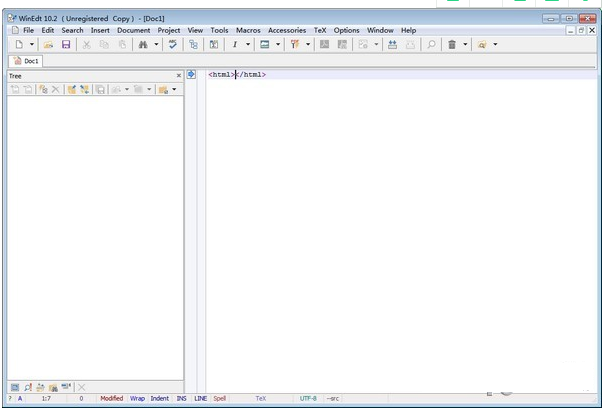
Task: Toggle INS insert mode in the status bar
Action: click(x=181, y=398)
